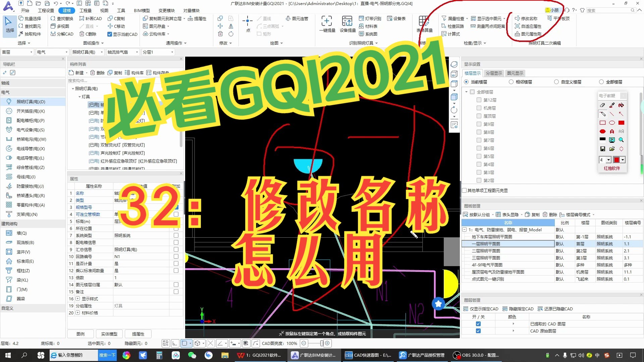Select the 拾取构件 tool
644x362 pixels.
31,34
